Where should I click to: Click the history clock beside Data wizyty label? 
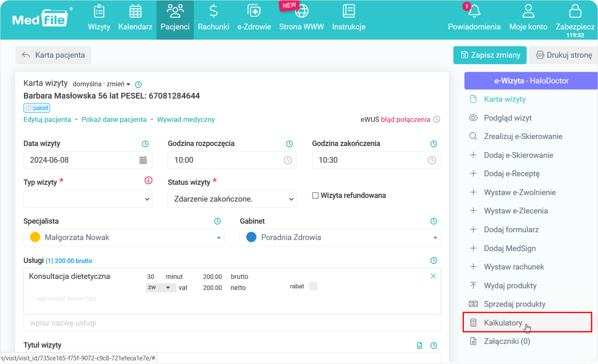click(x=145, y=144)
